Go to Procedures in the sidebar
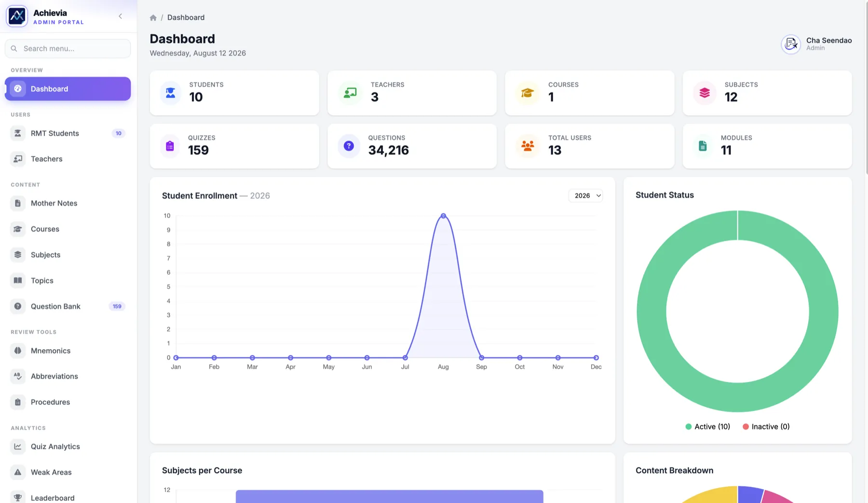868x503 pixels. point(68,402)
